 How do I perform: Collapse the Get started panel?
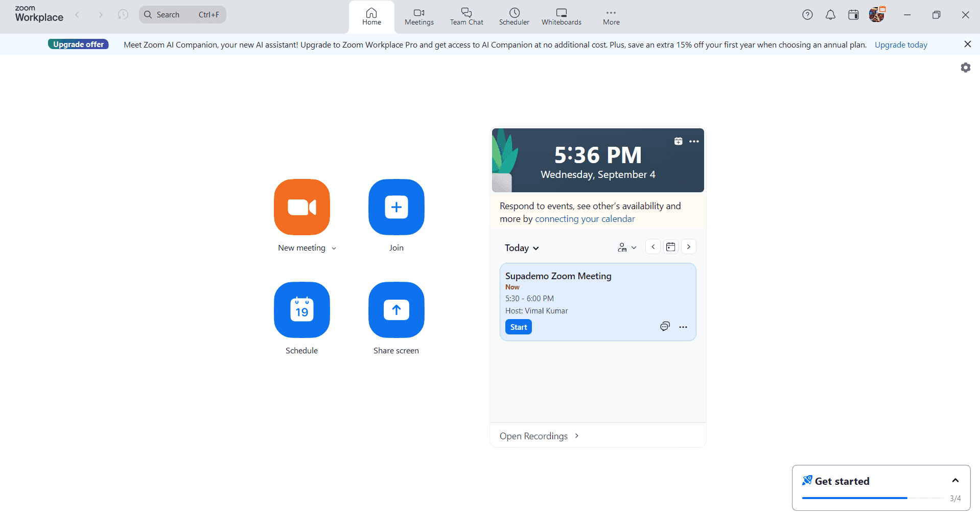click(x=955, y=480)
